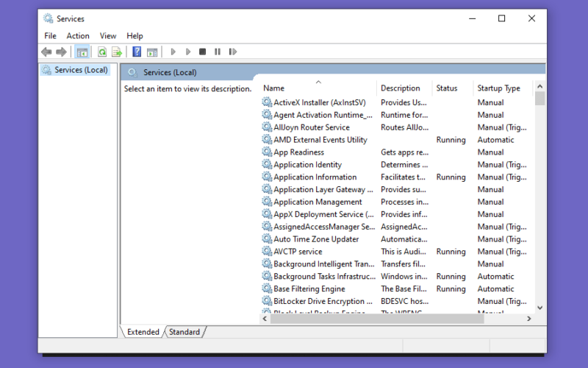Click Automatic startup type of AMD utility
The width and height of the screenshot is (588, 368).
pos(495,140)
